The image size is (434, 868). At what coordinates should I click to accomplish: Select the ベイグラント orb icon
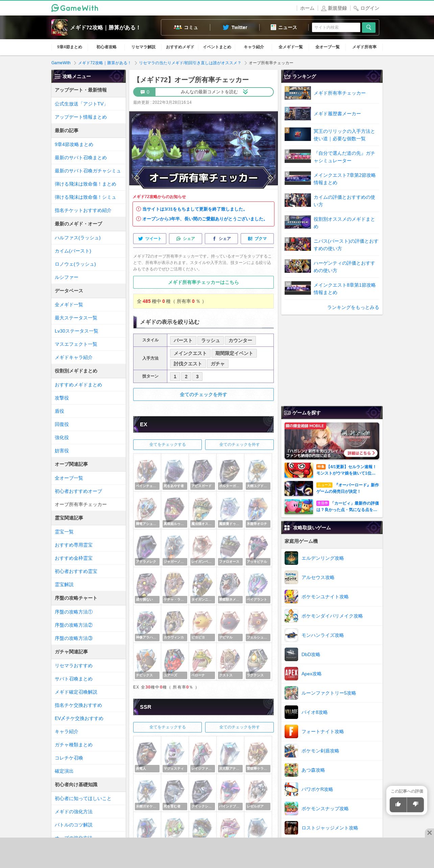click(258, 586)
